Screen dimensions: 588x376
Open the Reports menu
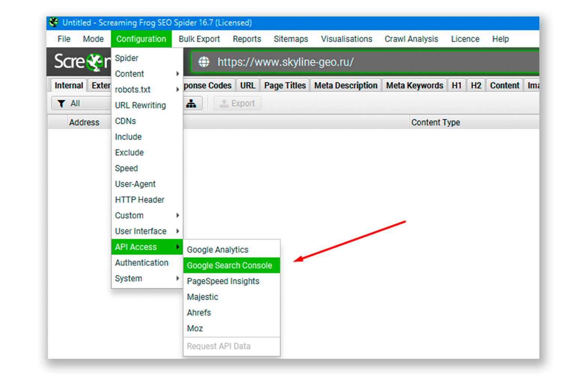[x=247, y=39]
